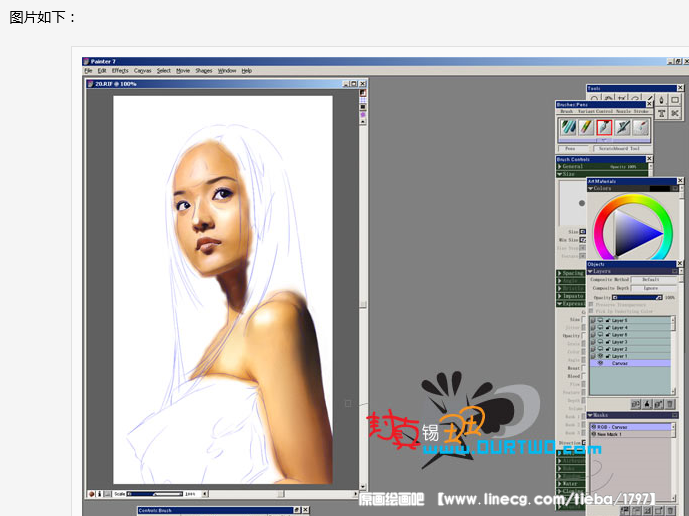Click the grid overlay icon beside canvas scrollbar
The width and height of the screenshot is (689, 516).
pyautogui.click(x=363, y=100)
